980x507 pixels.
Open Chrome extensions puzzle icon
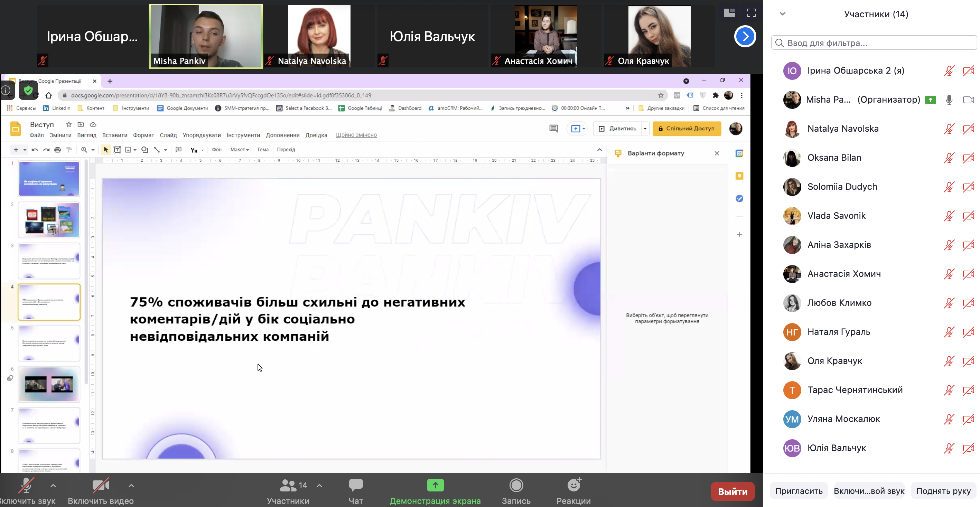pos(715,95)
